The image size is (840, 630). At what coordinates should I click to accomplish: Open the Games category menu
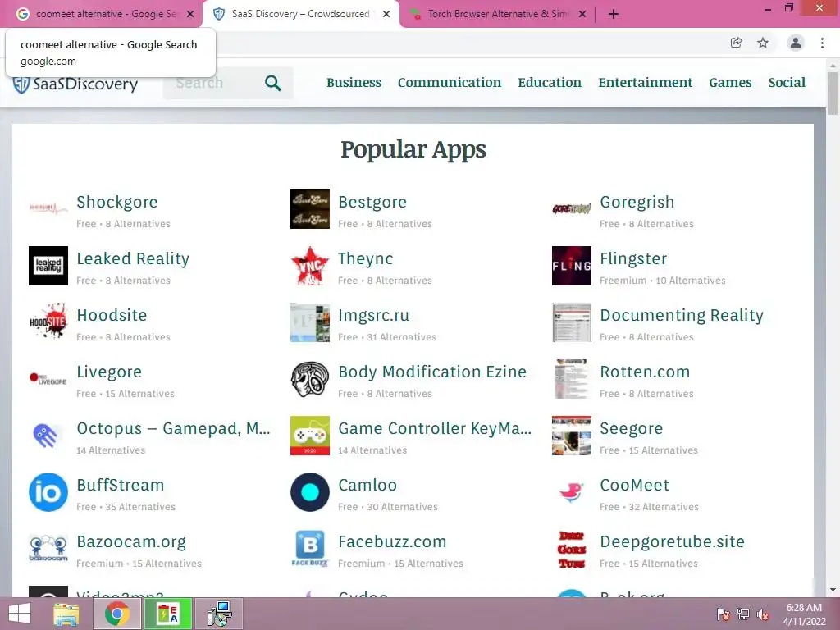pyautogui.click(x=730, y=83)
